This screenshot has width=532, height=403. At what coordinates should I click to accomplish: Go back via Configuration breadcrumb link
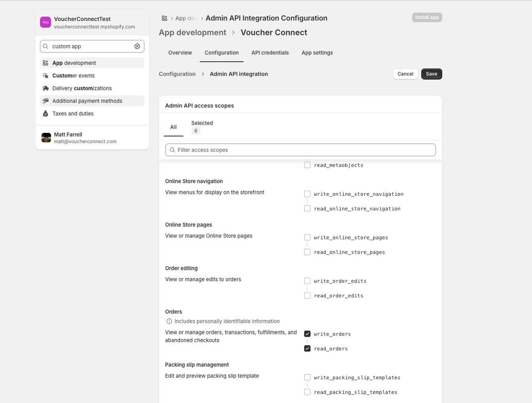pos(177,74)
